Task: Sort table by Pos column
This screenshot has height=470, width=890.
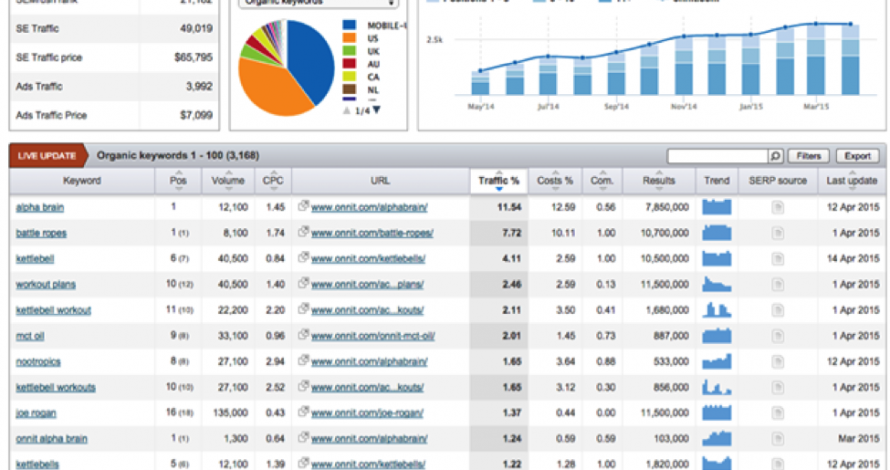Action: 178,181
